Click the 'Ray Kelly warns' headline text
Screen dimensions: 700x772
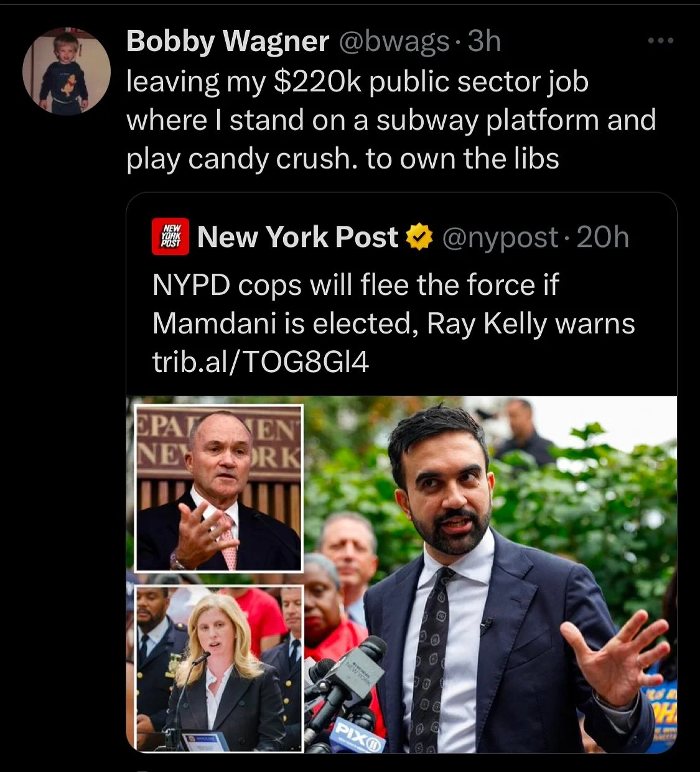531,324
